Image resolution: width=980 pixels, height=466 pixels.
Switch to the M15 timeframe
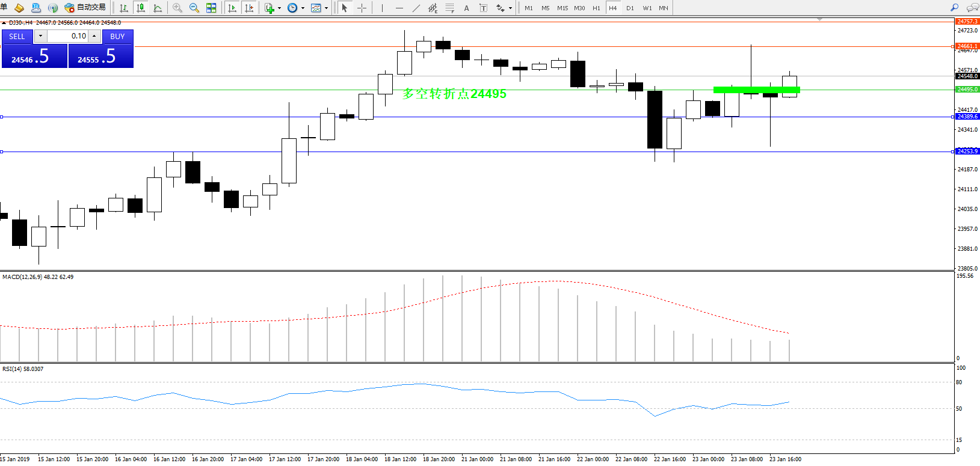pos(562,8)
